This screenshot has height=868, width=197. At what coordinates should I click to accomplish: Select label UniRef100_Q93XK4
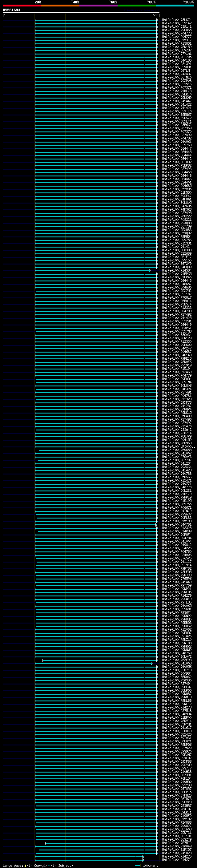click(176, 467)
